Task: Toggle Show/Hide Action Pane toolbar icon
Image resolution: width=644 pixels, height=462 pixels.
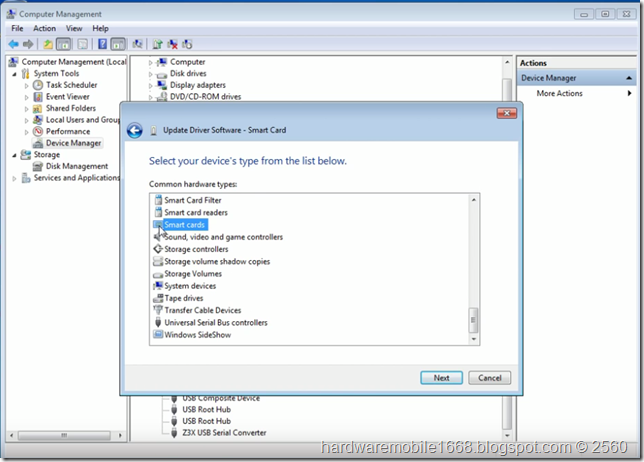Action: [x=118, y=44]
